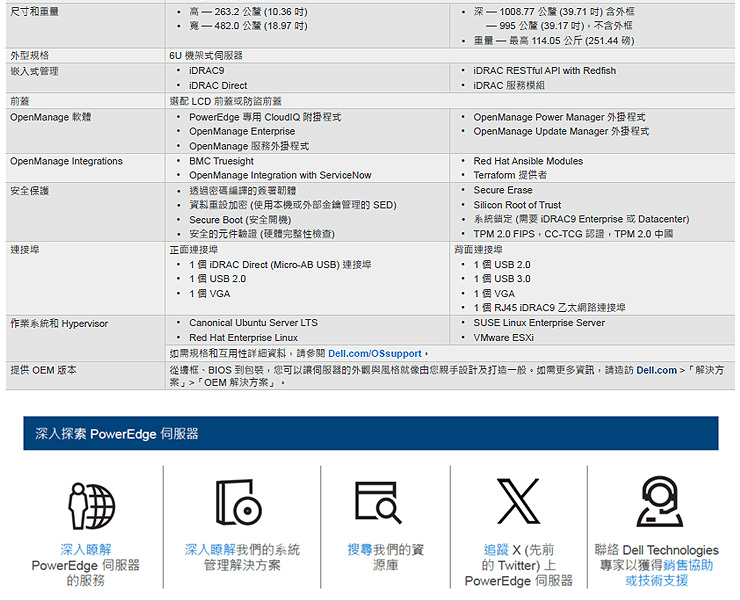Select the BMC Truesight list entry
740x601 pixels.
click(x=221, y=161)
